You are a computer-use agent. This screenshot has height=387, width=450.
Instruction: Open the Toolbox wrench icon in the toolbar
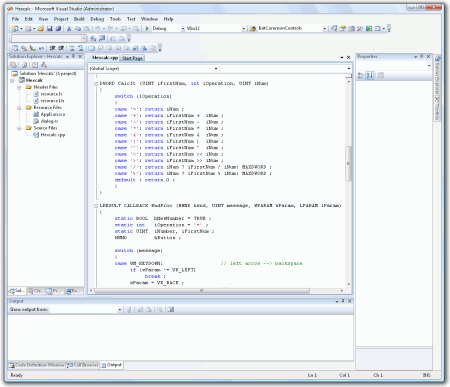point(360,29)
